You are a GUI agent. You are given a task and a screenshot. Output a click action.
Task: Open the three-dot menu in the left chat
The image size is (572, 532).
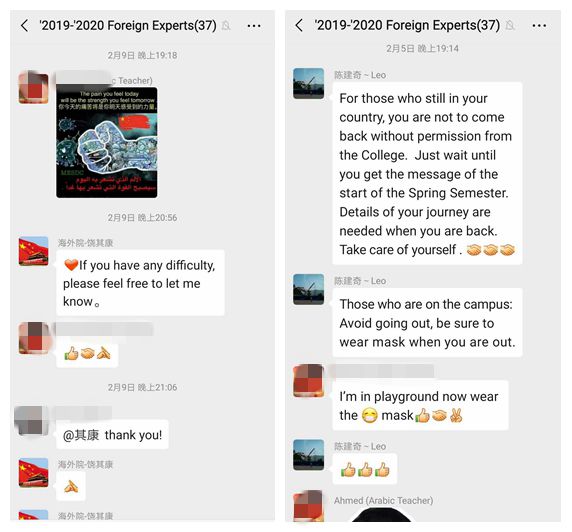tap(254, 26)
